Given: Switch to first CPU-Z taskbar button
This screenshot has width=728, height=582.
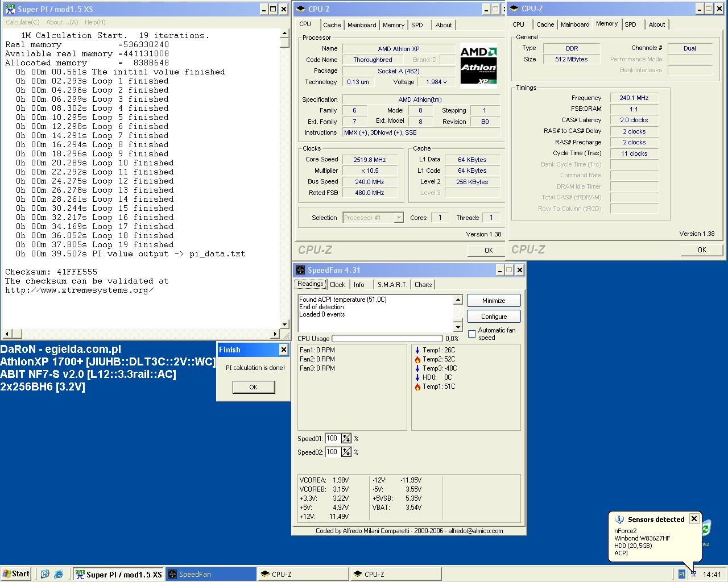Looking at the screenshot, I should point(303,574).
